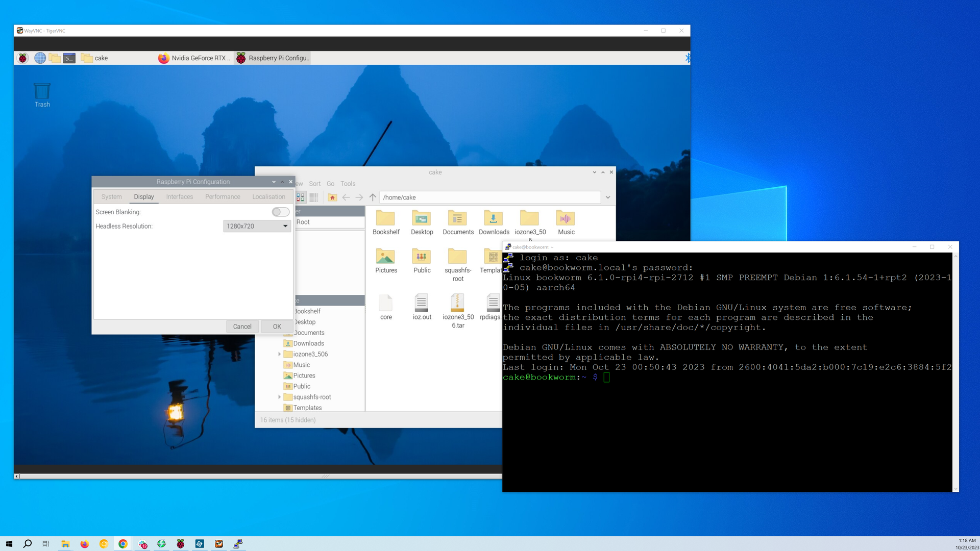Open the Raspberry Pi menu in the VNC panel
This screenshot has height=551, width=980.
(x=23, y=58)
